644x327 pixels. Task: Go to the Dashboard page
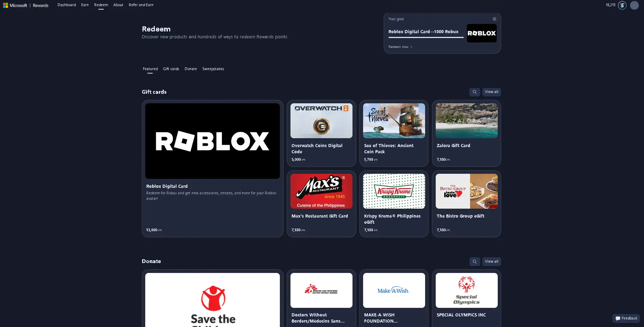tap(67, 5)
